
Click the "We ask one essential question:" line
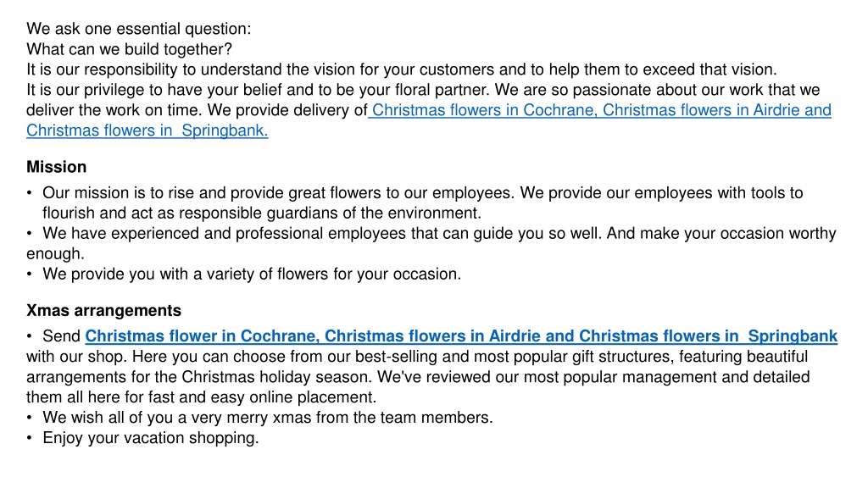pyautogui.click(x=139, y=29)
